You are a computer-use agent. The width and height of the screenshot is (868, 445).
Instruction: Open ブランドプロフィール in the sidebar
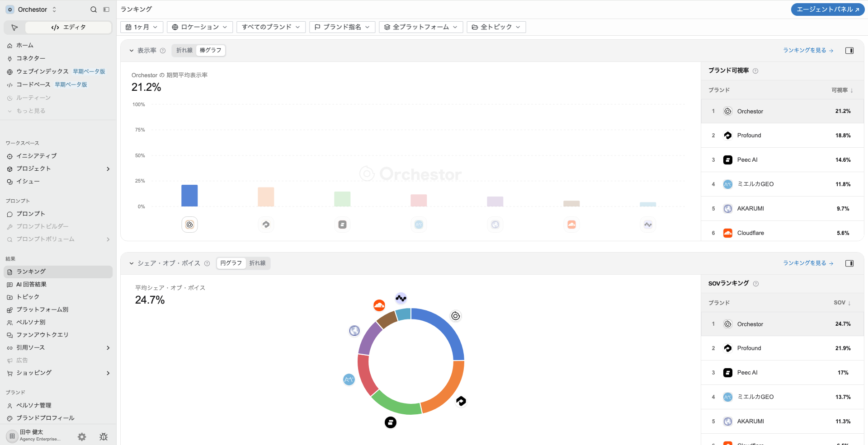pos(58,418)
